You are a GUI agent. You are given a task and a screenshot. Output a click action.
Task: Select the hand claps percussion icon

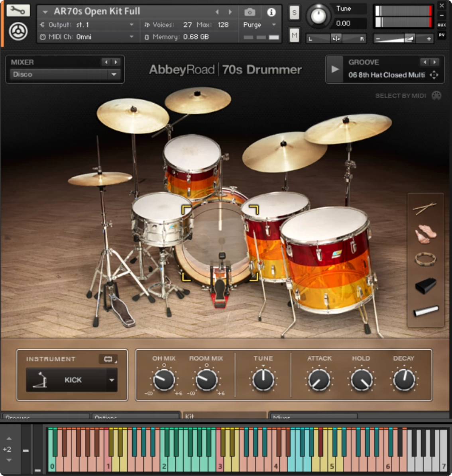click(x=426, y=234)
